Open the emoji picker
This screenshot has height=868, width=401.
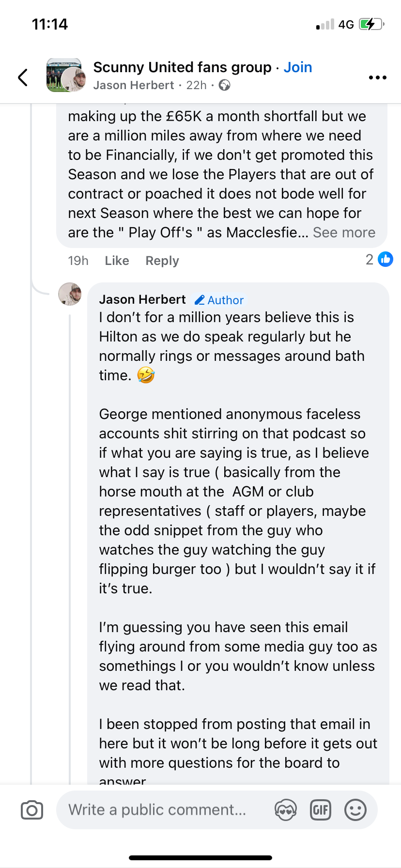click(x=355, y=810)
